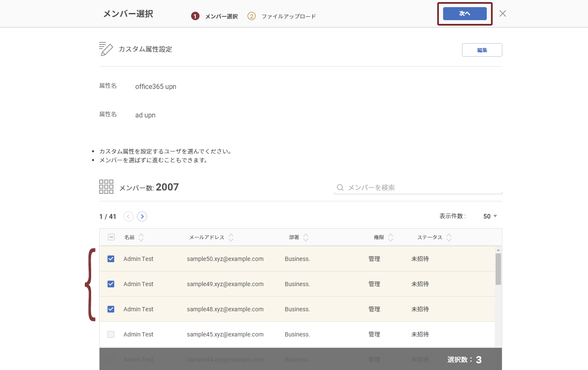Viewport: 588px width, 370px height.
Task: Toggle the select-all header checkbox
Action: (x=111, y=237)
